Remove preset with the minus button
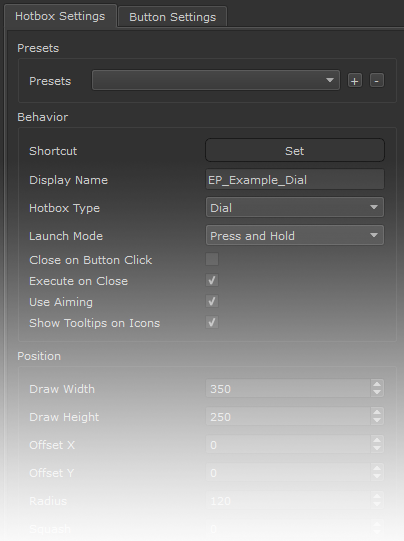The image size is (404, 541). 377,81
